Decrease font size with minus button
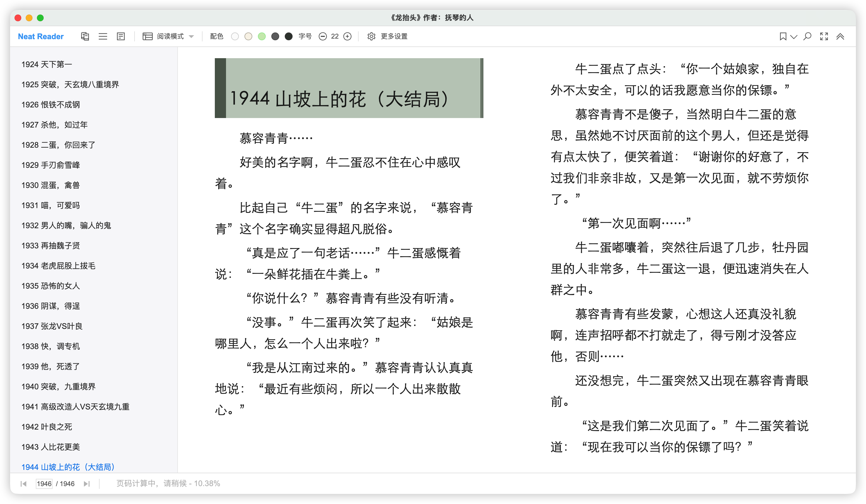Screen dimensions: 866x504 click(322, 36)
